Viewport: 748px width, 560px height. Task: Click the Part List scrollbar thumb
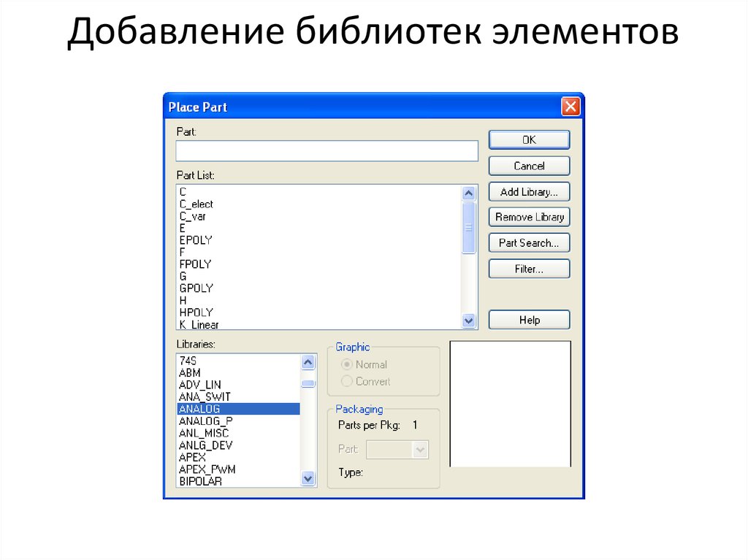tap(468, 226)
